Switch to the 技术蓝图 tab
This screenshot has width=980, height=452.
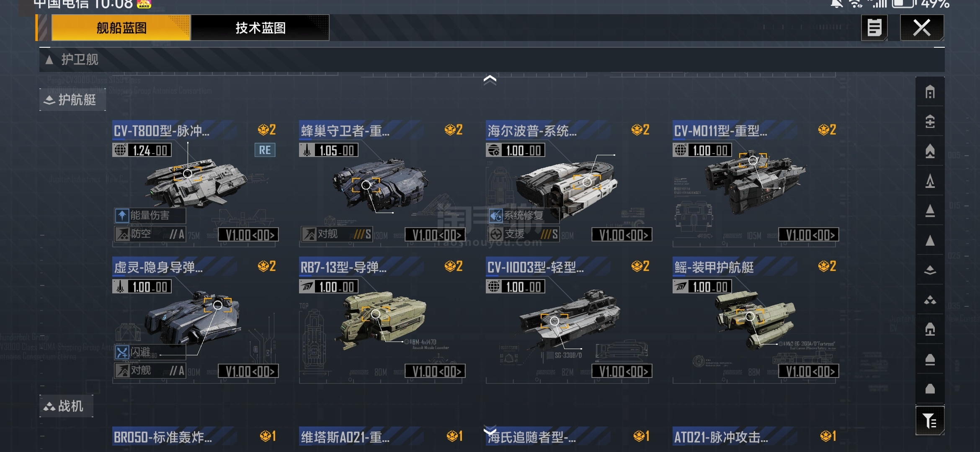[260, 28]
